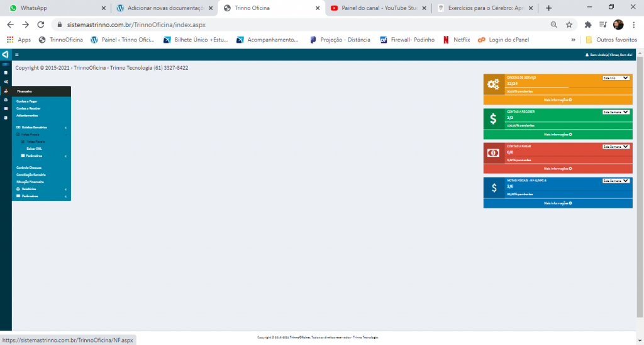
Task: Click Mais informações on Ordens de Serviço card
Action: click(x=558, y=100)
